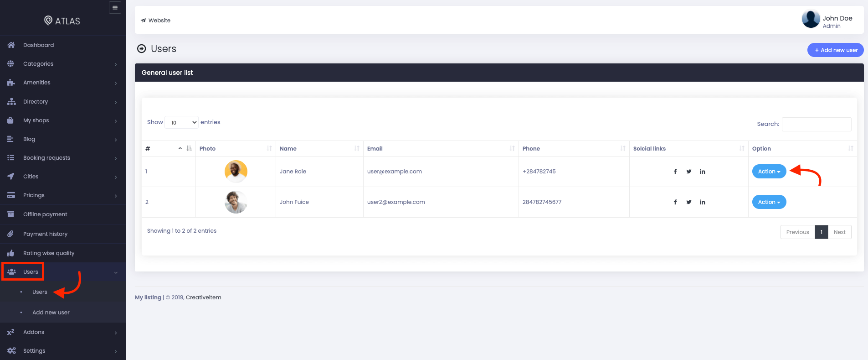Open Jane Roie's Facebook link icon
Viewport: 868px width, 360px height.
pyautogui.click(x=675, y=172)
